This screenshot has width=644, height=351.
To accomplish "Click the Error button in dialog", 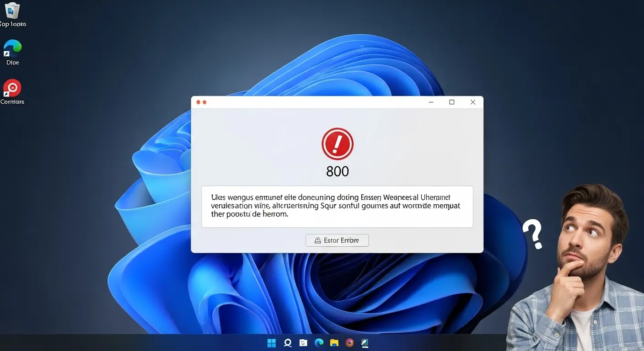I will click(337, 240).
